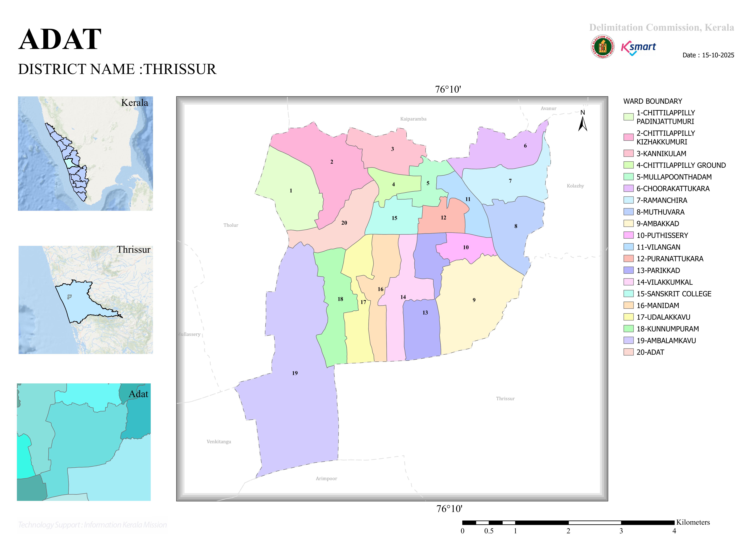
Task: Click the 15-SANSKRIT COLLEGE legend swatch
Action: pos(629,294)
